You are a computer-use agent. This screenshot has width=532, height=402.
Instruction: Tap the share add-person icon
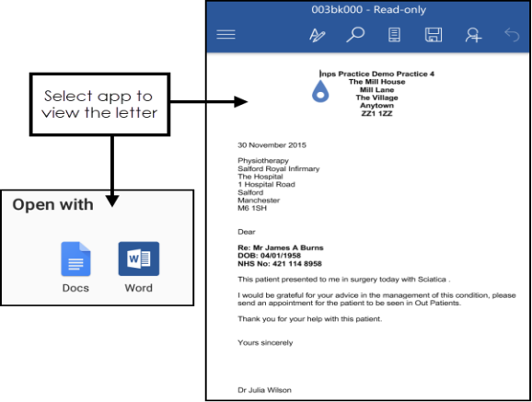point(473,35)
